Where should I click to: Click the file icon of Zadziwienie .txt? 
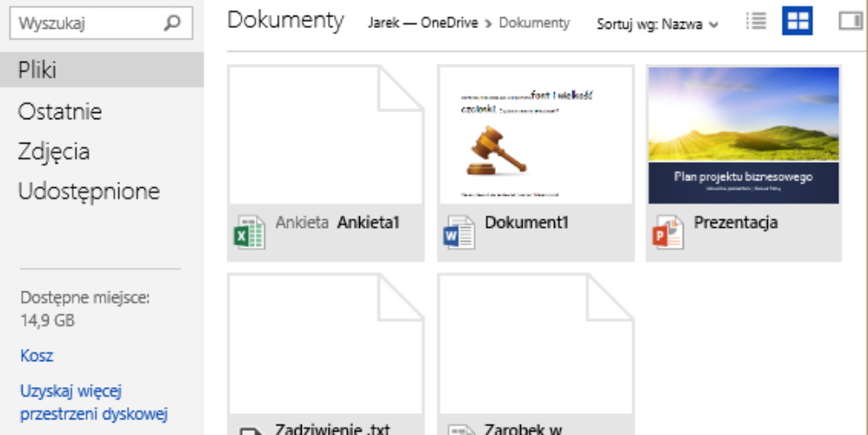click(x=250, y=430)
